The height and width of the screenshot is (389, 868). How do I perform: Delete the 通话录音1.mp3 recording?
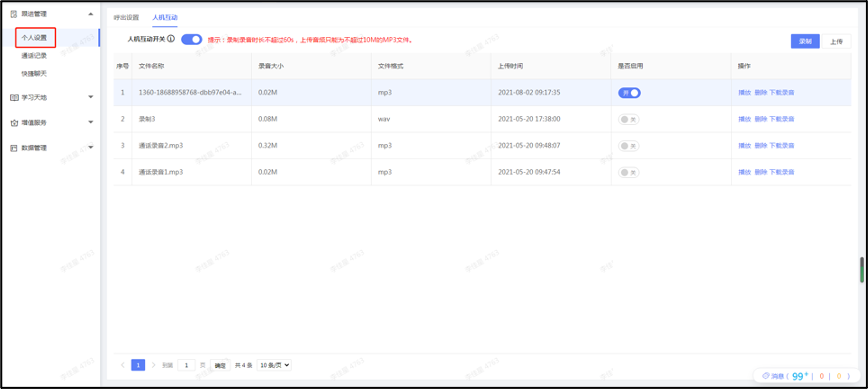[761, 172]
